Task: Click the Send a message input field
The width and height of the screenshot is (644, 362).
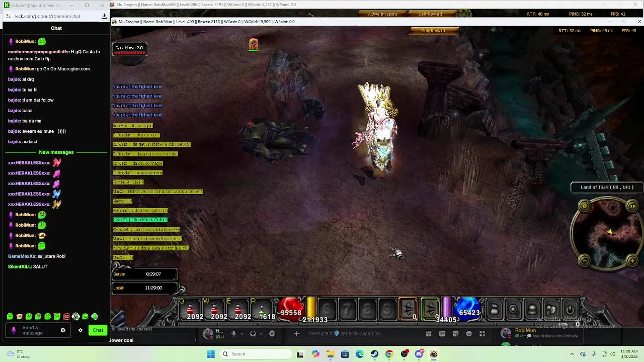Action: coord(38,330)
